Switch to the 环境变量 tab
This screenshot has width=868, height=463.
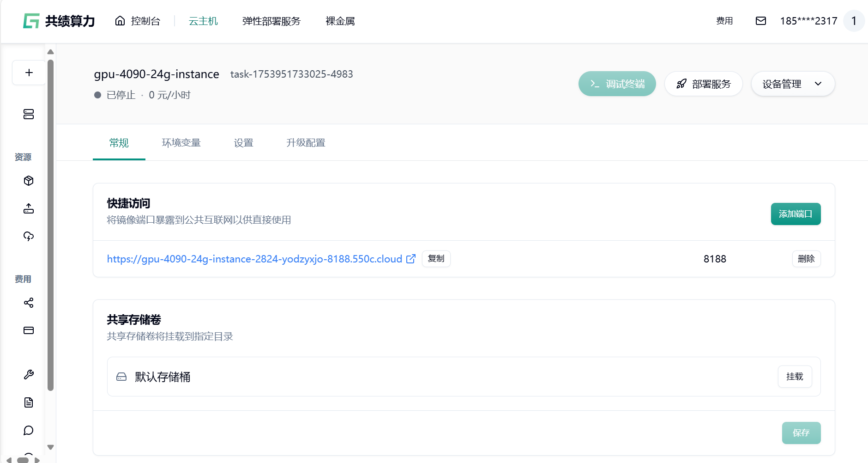[181, 143]
